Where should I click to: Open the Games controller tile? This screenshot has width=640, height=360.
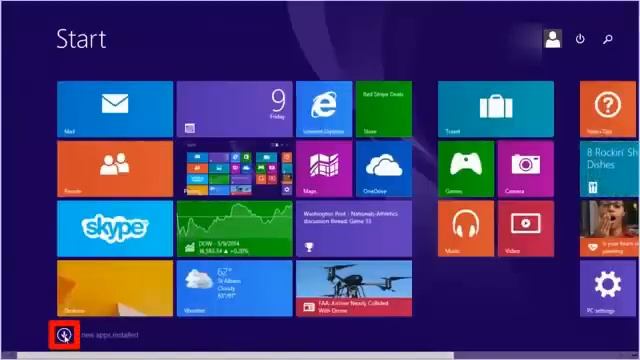click(x=466, y=169)
